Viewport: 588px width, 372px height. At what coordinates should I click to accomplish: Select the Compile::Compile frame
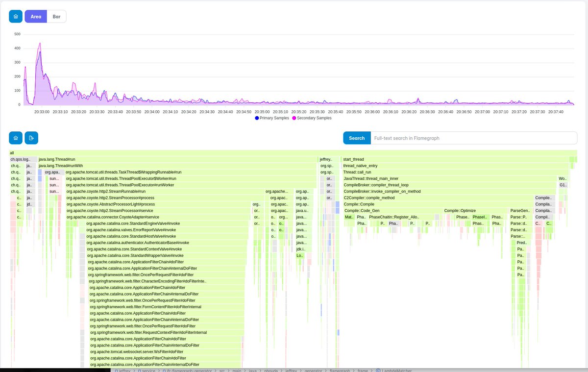pyautogui.click(x=438, y=204)
